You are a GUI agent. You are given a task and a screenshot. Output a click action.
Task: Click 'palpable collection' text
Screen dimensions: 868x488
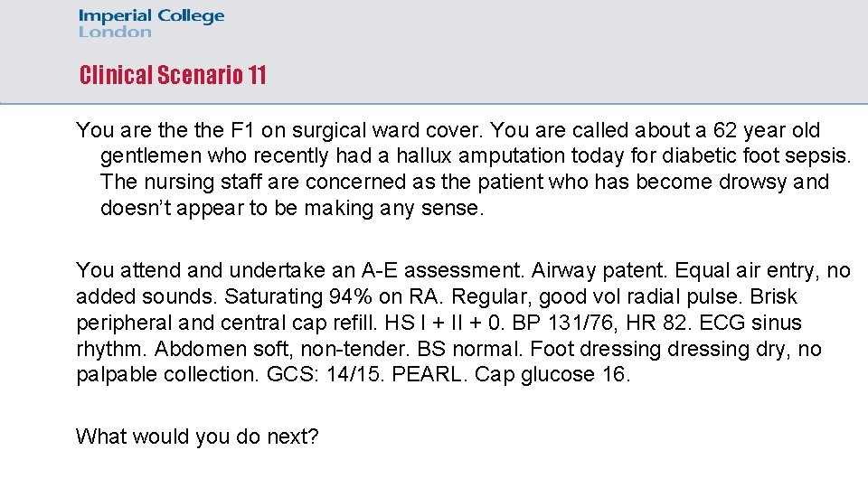(165, 374)
